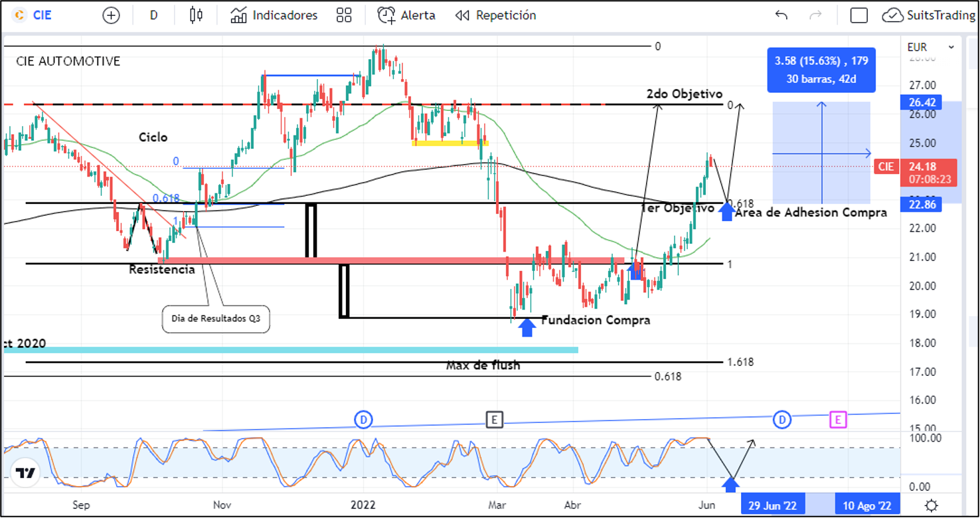Open the Indicadores panel
Viewport: 980px width, 518px height.
click(274, 15)
